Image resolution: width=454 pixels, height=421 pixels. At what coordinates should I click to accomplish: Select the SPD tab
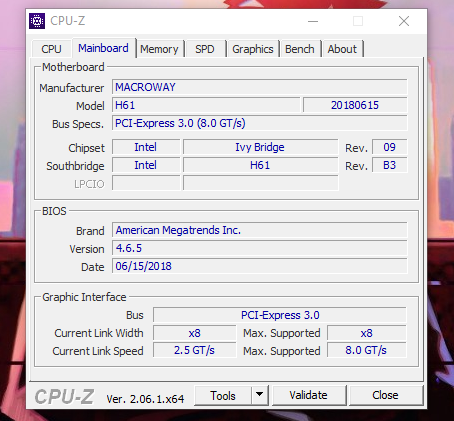coord(205,49)
